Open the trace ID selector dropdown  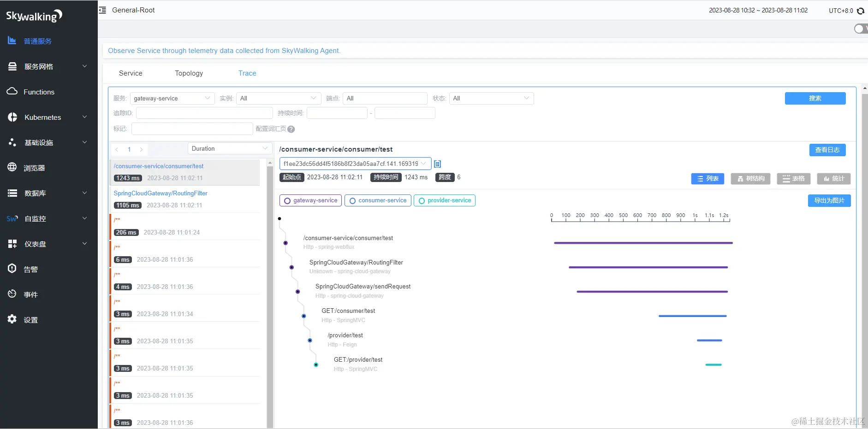[355, 164]
